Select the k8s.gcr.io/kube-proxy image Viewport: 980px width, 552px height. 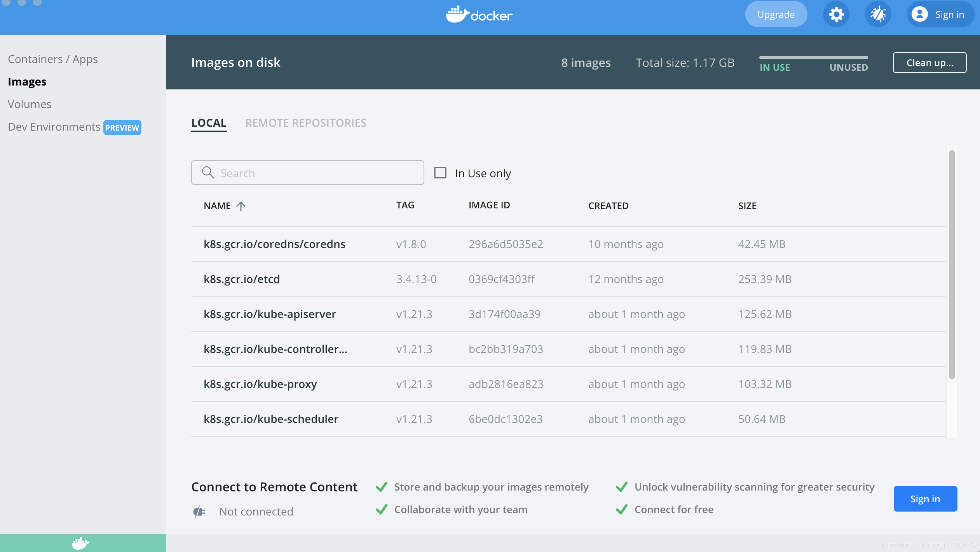(568, 384)
